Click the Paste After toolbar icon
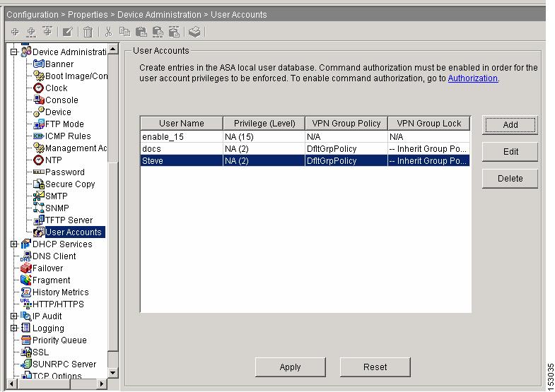This screenshot has width=555, height=392. coord(158,32)
